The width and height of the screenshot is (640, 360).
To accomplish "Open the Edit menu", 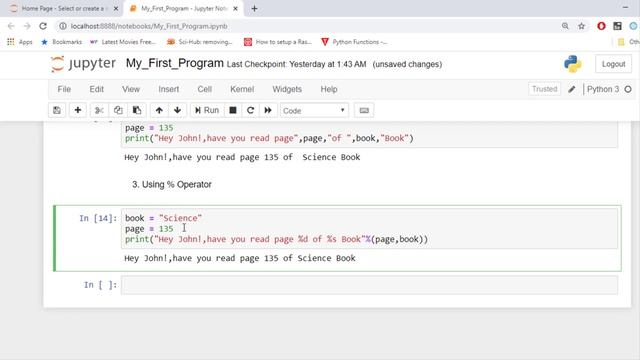I will (96, 89).
